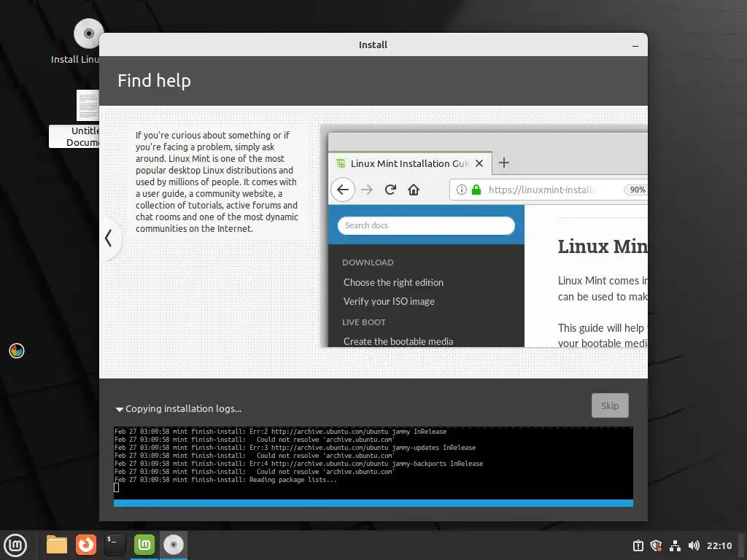Click the Reading package lists log line
The height and width of the screenshot is (560, 747).
pyautogui.click(x=225, y=480)
